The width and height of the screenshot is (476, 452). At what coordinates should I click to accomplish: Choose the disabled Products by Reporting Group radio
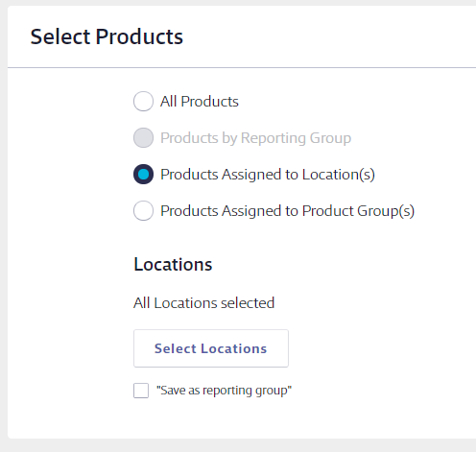click(143, 138)
